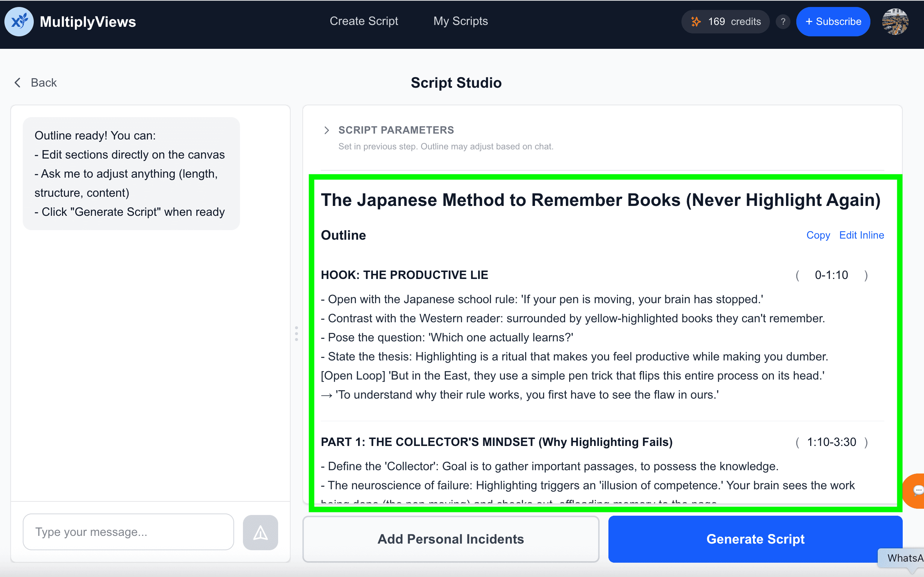Open the Create Script tab
This screenshot has height=577, width=924.
click(x=364, y=21)
